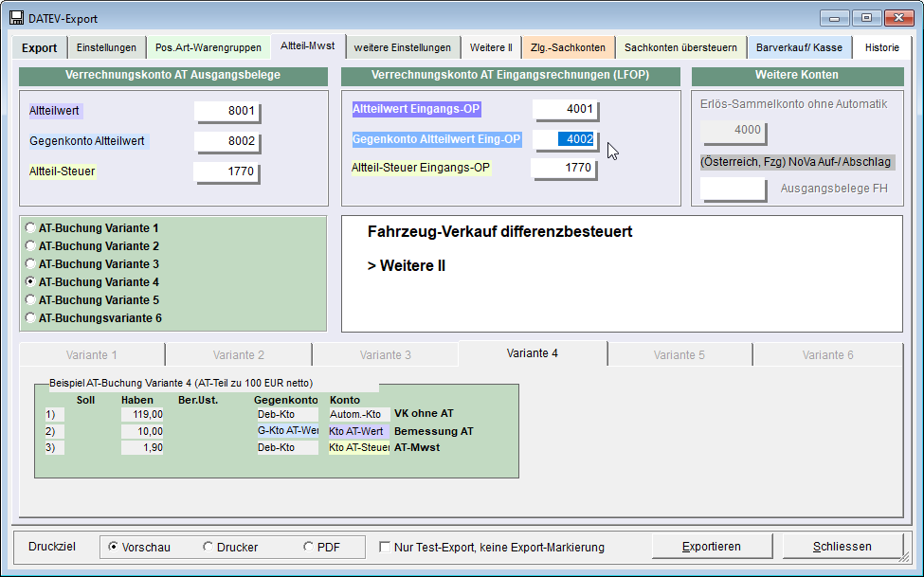Click the DATEV-Export floppy disk title icon
Image resolution: width=924 pixels, height=577 pixels.
tap(16, 18)
